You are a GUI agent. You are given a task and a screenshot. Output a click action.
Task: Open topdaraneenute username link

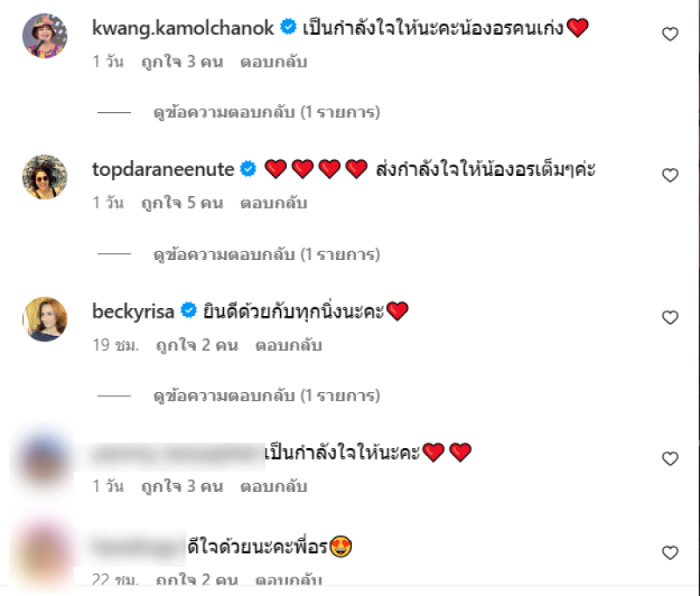[163, 170]
